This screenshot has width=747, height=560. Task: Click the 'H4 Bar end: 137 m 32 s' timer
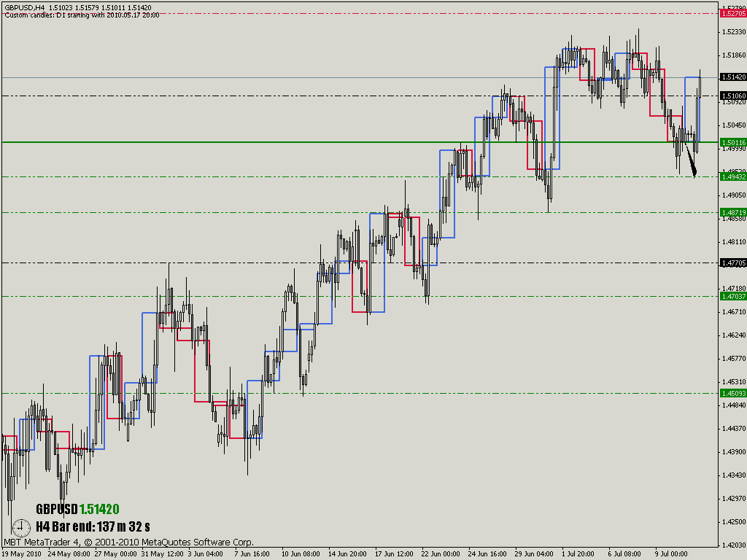93,526
